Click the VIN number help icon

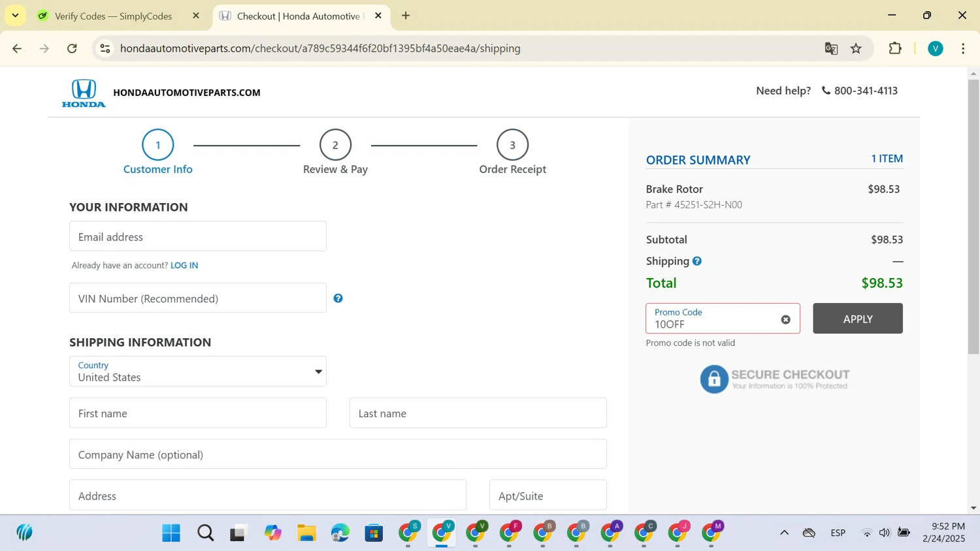(x=338, y=298)
